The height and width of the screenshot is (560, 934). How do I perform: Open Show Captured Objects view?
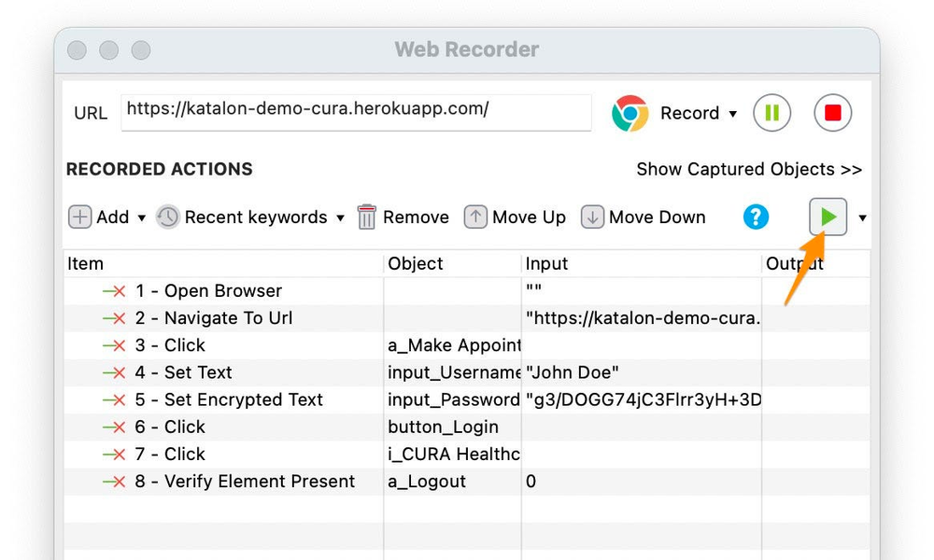(x=749, y=169)
